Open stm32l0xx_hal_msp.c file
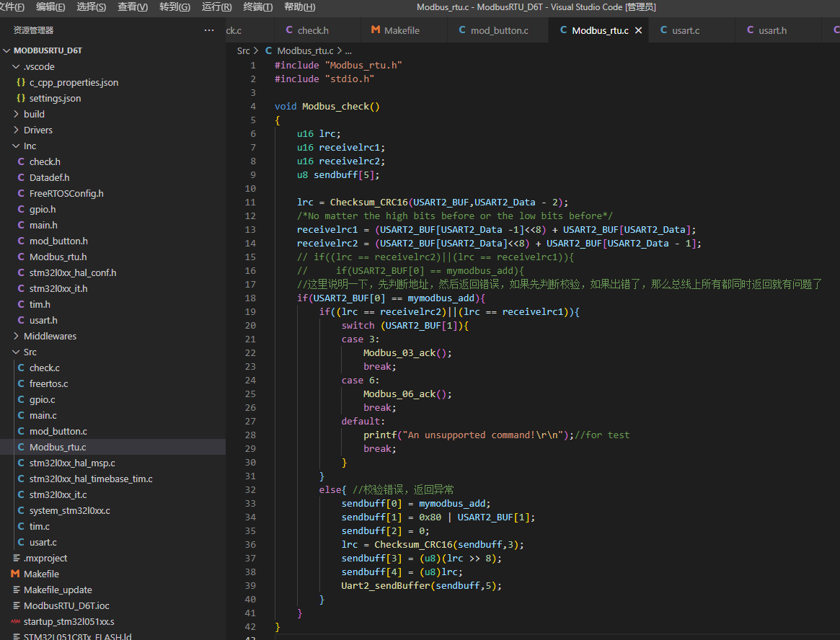This screenshot has width=840, height=640. [112, 463]
